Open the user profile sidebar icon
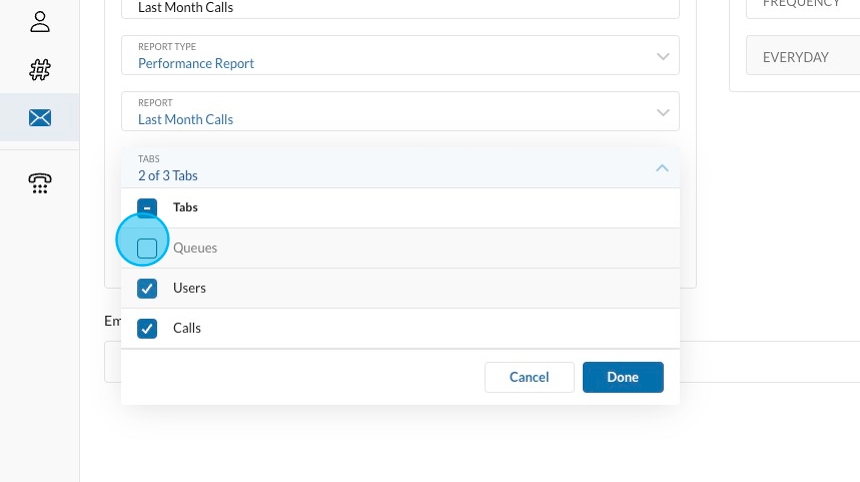 point(40,21)
